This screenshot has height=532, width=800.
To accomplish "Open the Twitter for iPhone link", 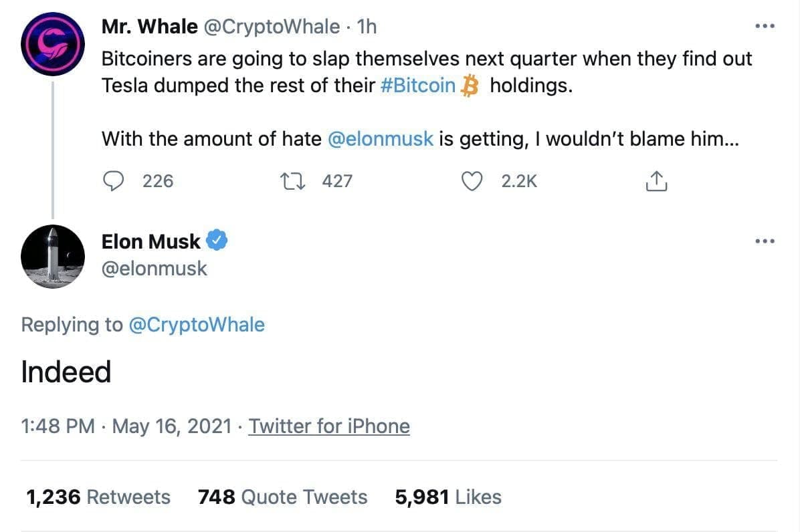I will click(x=329, y=426).
